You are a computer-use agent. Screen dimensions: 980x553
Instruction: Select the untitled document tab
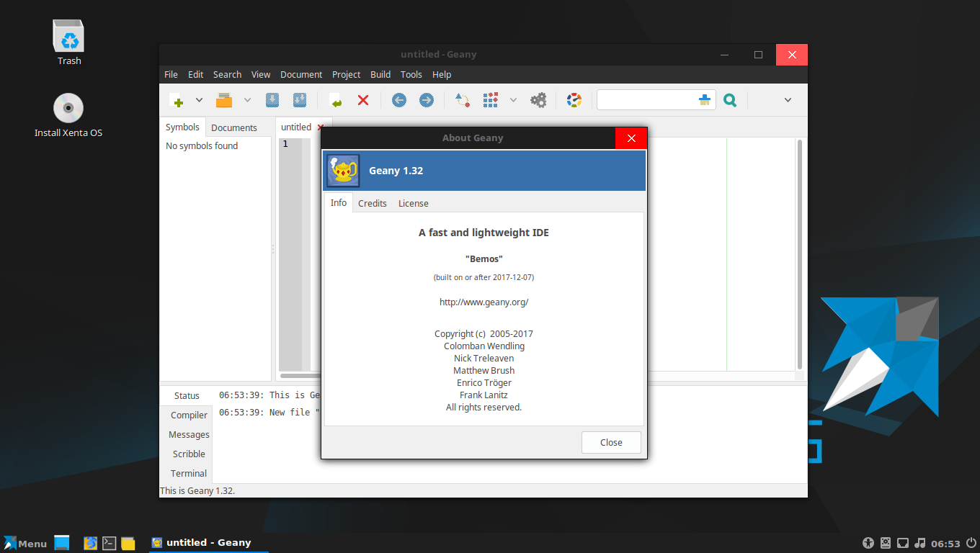(296, 127)
